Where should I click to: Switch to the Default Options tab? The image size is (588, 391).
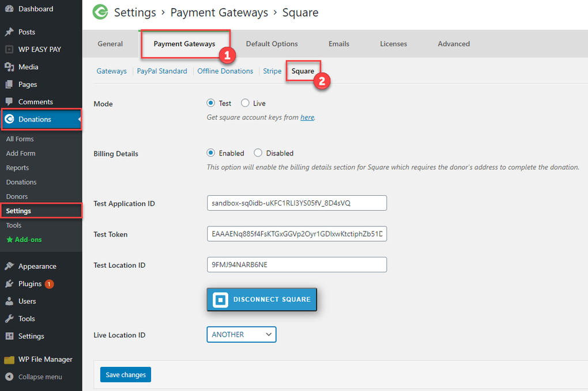click(x=272, y=44)
